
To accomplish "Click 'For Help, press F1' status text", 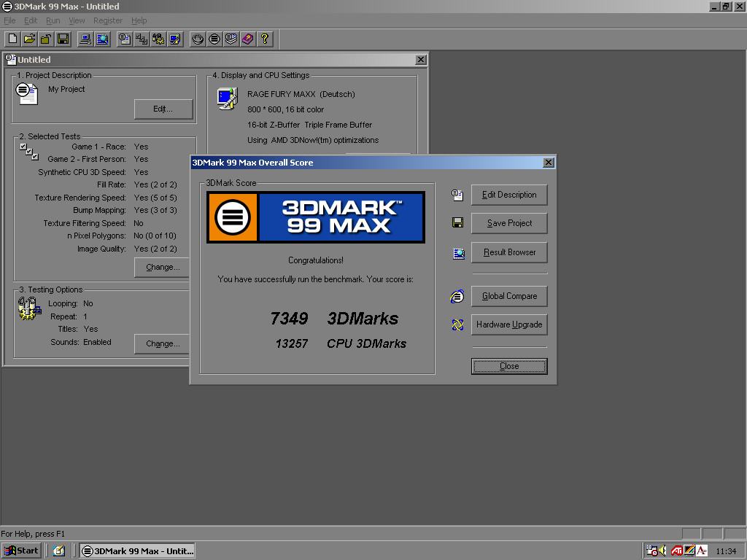I will pos(33,534).
